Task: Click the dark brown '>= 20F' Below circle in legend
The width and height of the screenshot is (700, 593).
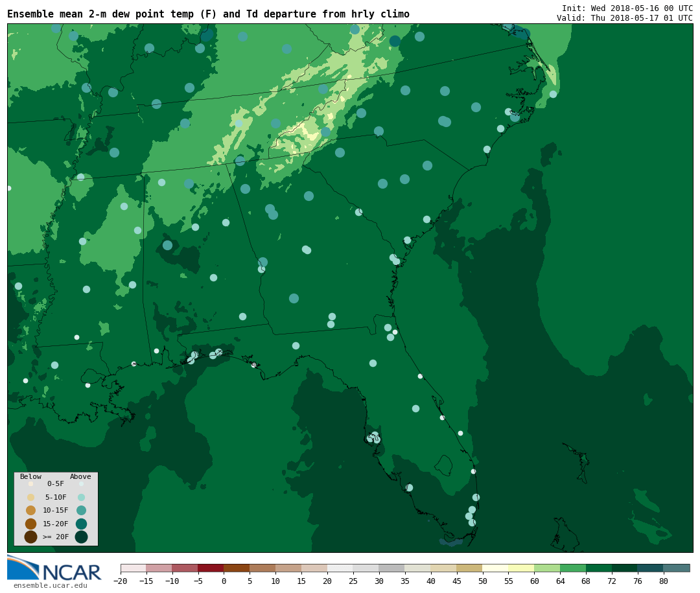Action: click(30, 537)
